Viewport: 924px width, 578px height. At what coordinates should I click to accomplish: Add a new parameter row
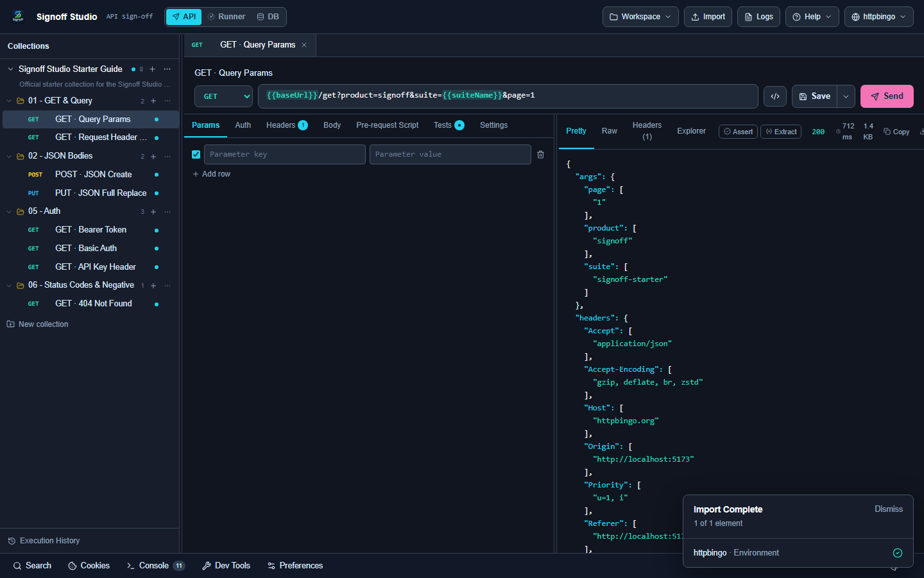pyautogui.click(x=211, y=174)
